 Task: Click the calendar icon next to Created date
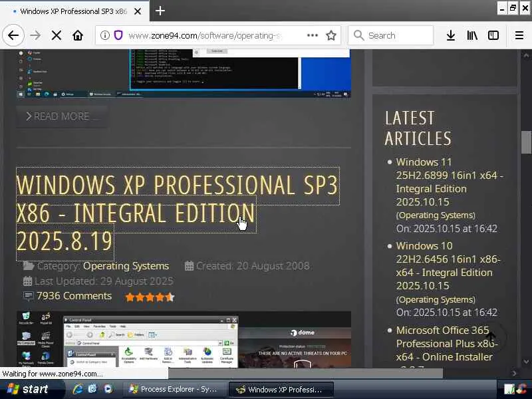click(x=189, y=265)
